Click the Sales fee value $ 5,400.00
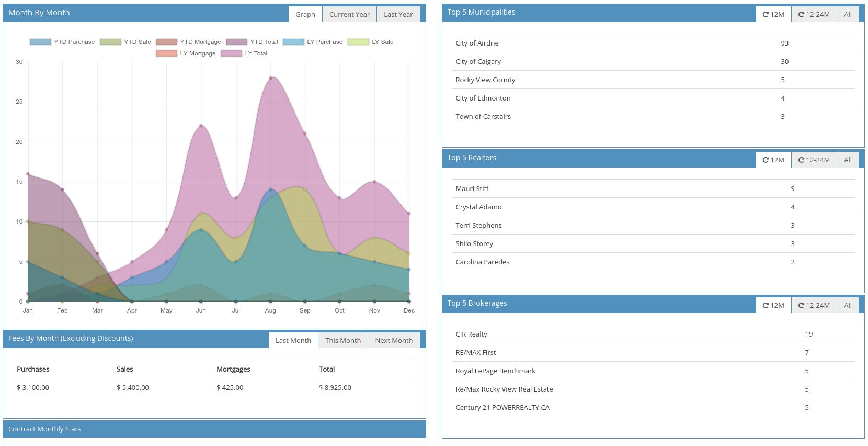Viewport: 868px width, 446px height. 133,387
